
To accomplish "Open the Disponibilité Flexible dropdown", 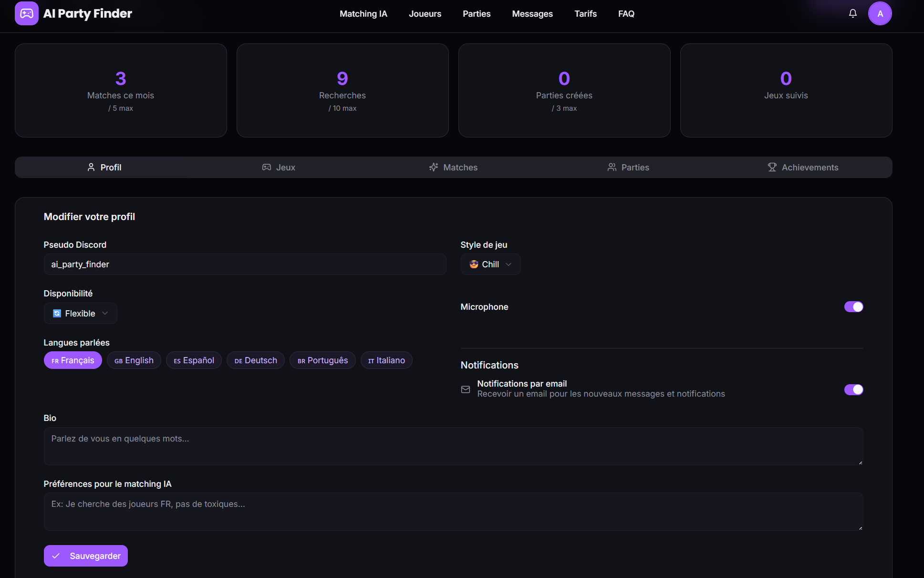I will point(80,314).
